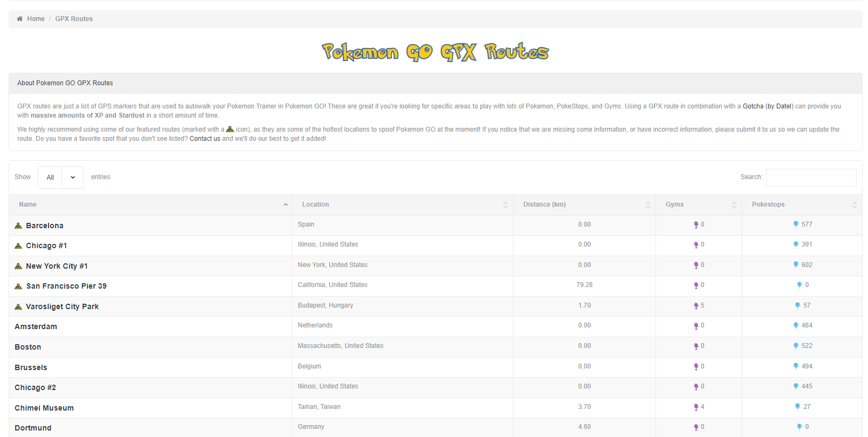Click the pokestop icon in New York City #1 row

coord(796,265)
